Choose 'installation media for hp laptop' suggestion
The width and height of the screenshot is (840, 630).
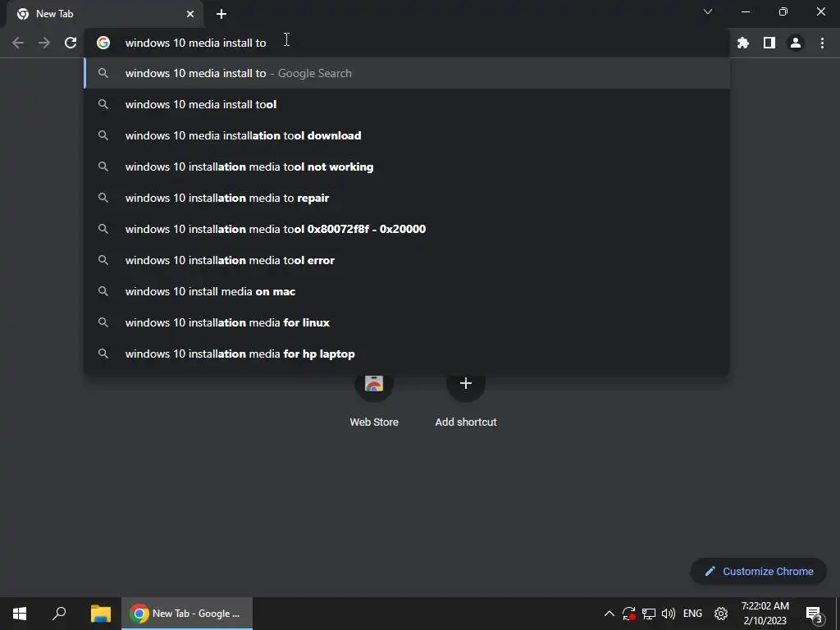pos(407,354)
